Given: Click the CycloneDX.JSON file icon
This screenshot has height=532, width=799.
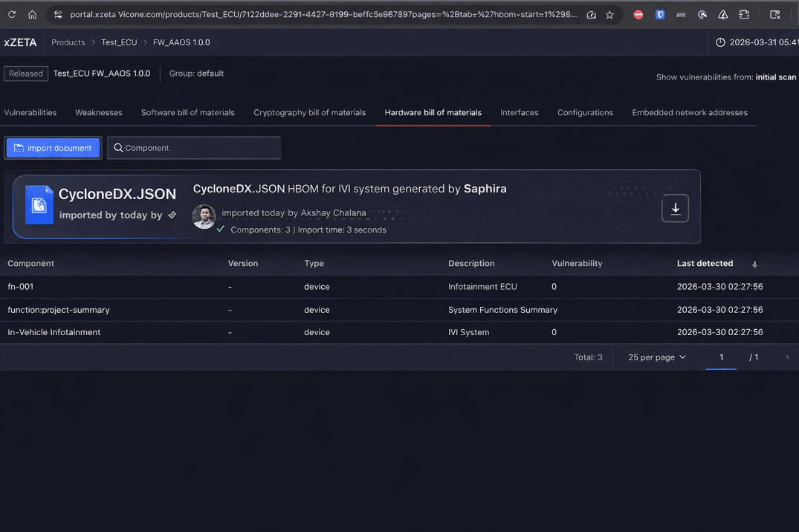Looking at the screenshot, I should pos(39,204).
